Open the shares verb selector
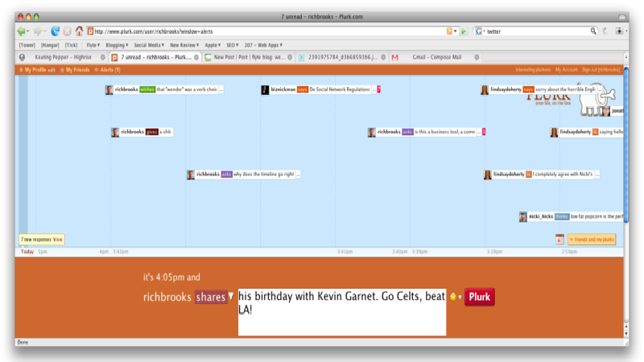The image size is (644, 362). click(214, 297)
